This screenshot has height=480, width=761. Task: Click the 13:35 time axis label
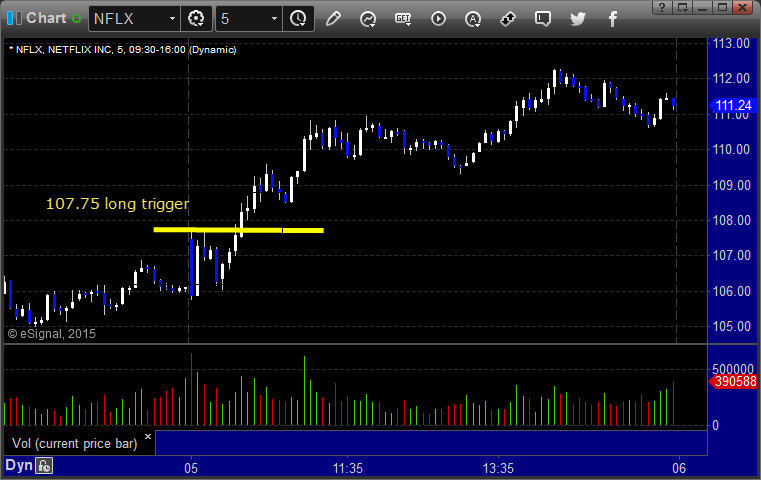pyautogui.click(x=498, y=468)
